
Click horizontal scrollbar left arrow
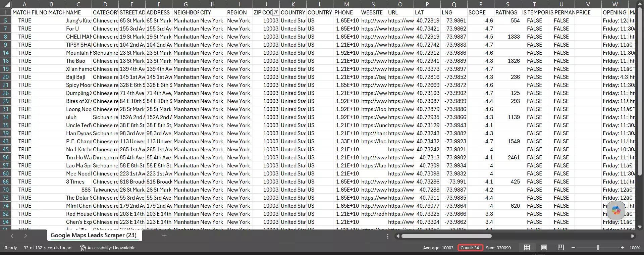pyautogui.click(x=398, y=236)
